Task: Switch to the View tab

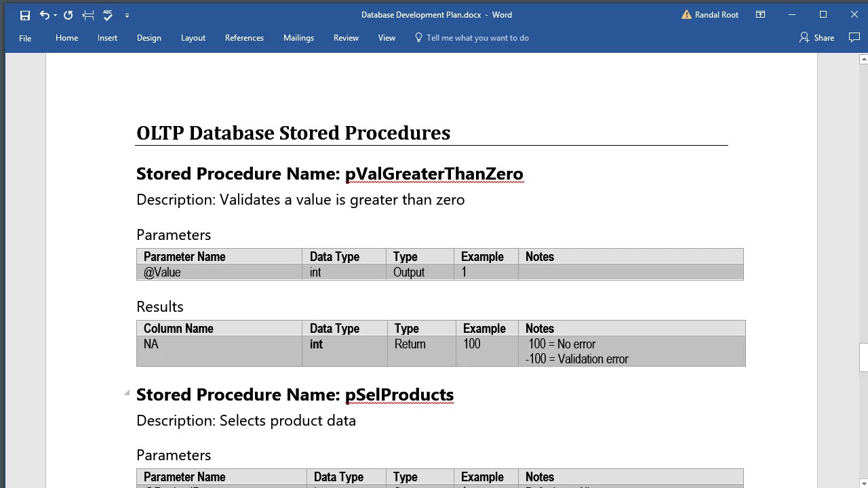Action: click(387, 38)
